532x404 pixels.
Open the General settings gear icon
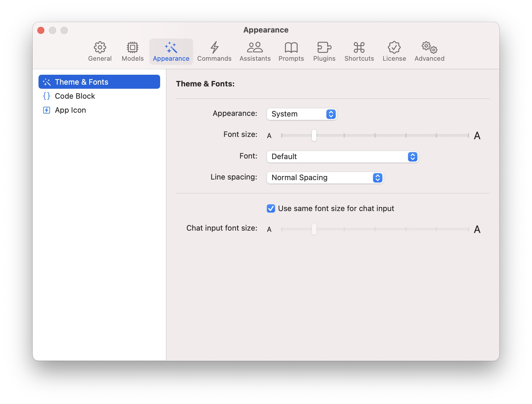100,47
